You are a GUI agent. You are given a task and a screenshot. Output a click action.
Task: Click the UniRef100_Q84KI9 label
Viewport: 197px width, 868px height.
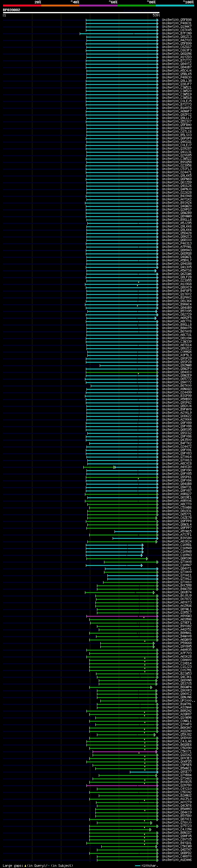[176, 813]
